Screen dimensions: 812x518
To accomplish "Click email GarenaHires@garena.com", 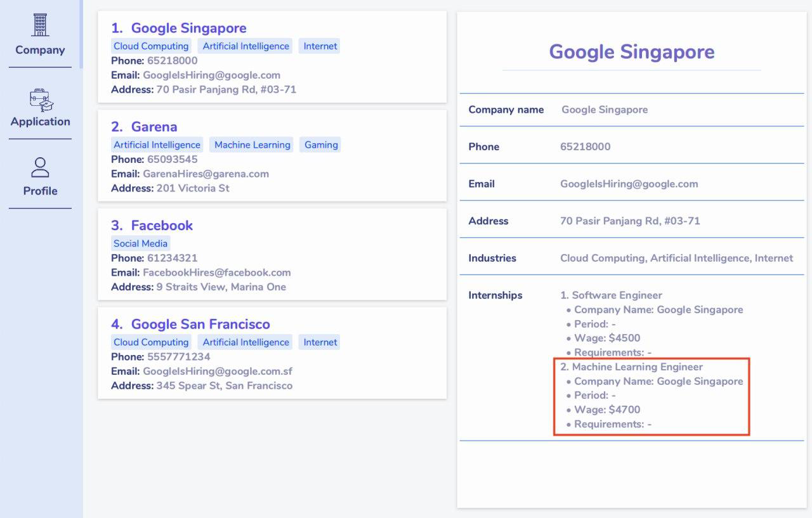I will [206, 174].
